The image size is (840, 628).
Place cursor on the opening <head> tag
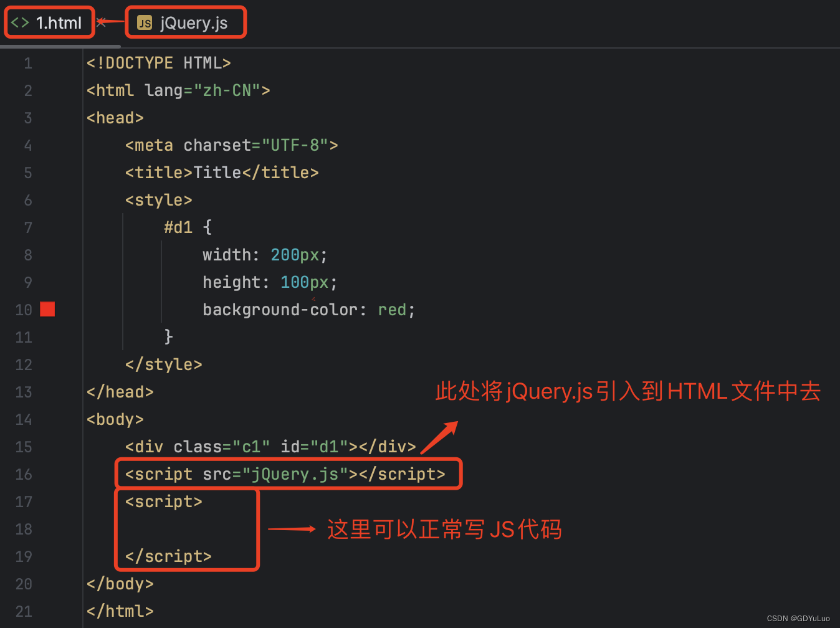tap(115, 118)
